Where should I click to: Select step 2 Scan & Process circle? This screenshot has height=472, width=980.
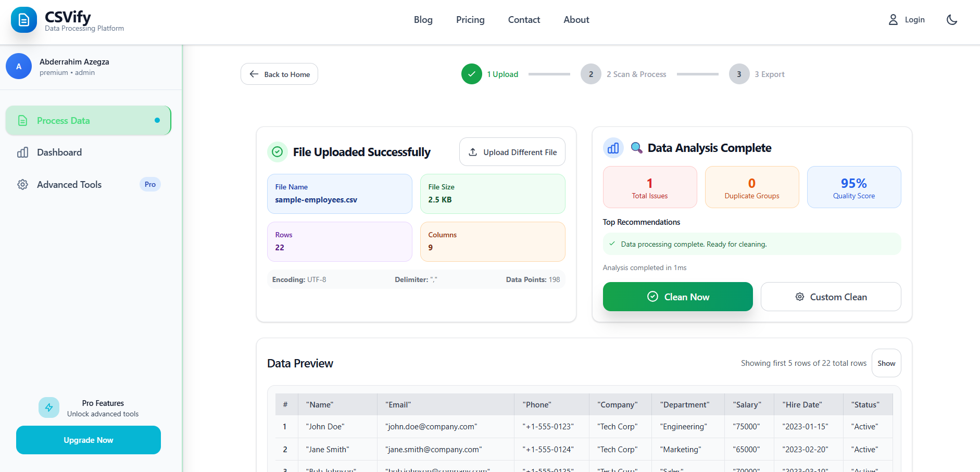click(591, 74)
